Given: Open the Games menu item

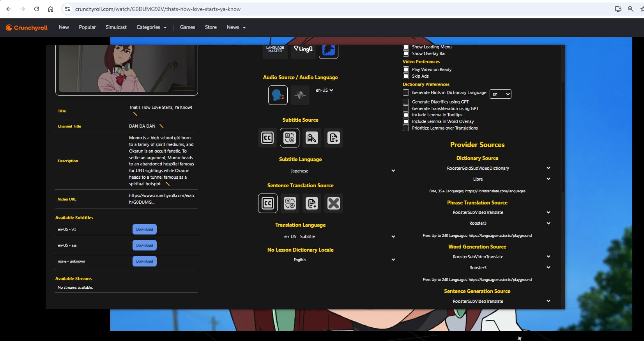Looking at the screenshot, I should click(x=188, y=27).
